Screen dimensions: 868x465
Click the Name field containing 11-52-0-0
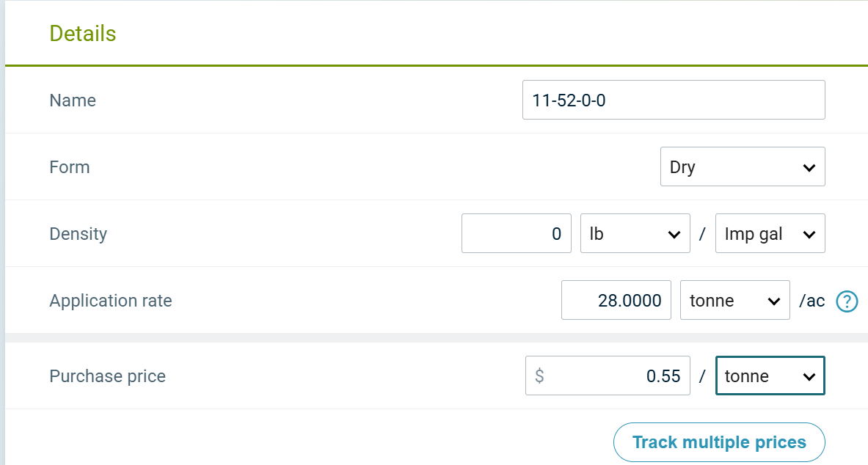(x=673, y=100)
